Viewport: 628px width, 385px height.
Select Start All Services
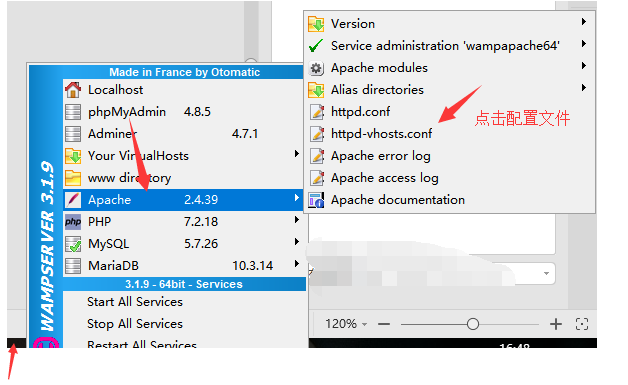(135, 302)
